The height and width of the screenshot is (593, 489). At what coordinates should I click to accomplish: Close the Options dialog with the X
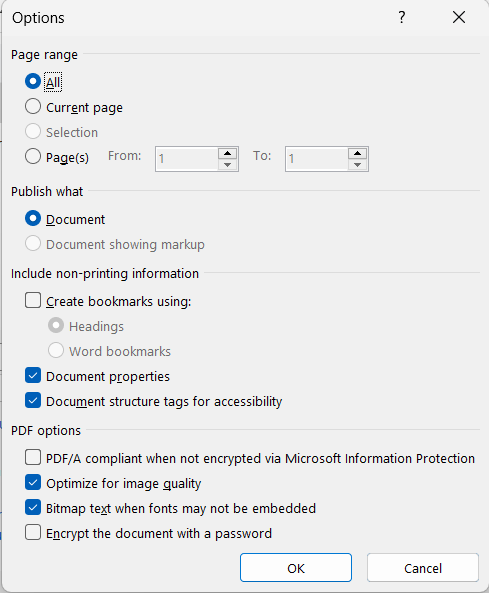(459, 17)
